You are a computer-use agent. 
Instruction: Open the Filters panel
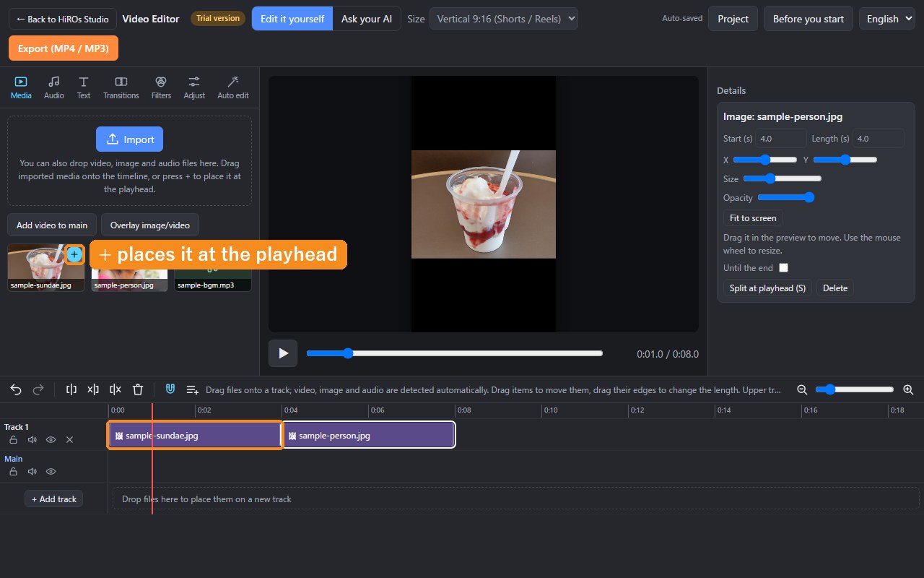coord(161,87)
